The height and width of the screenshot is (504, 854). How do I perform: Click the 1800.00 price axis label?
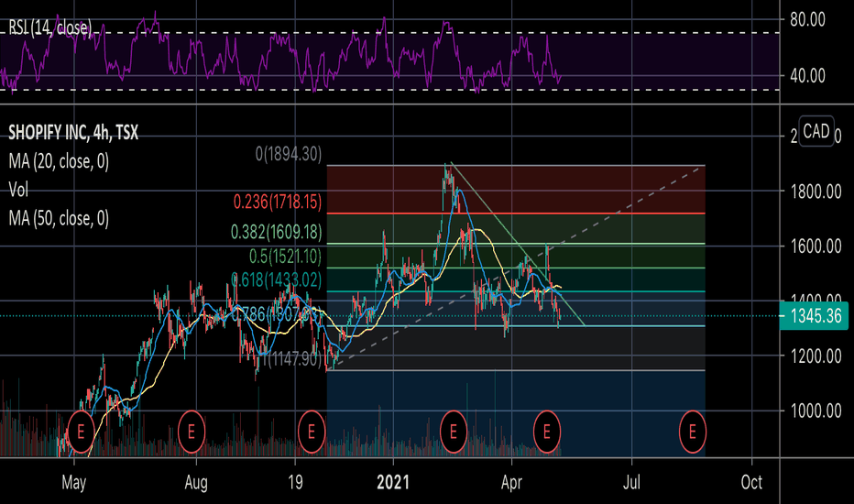[816, 192]
